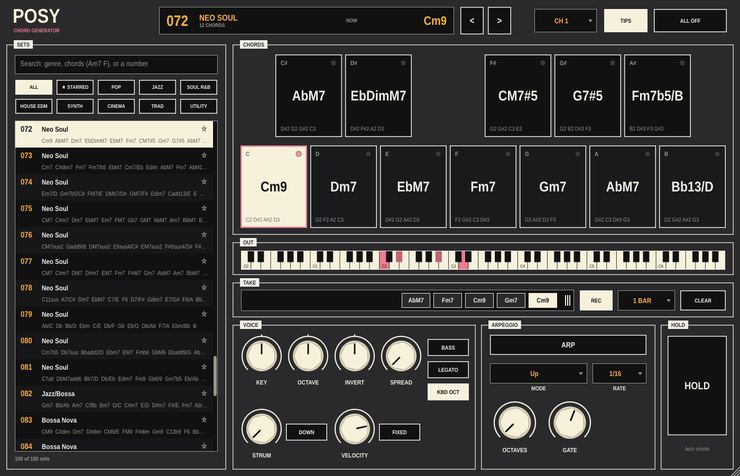Open the arpeggio MODE Up dropdown

click(538, 374)
